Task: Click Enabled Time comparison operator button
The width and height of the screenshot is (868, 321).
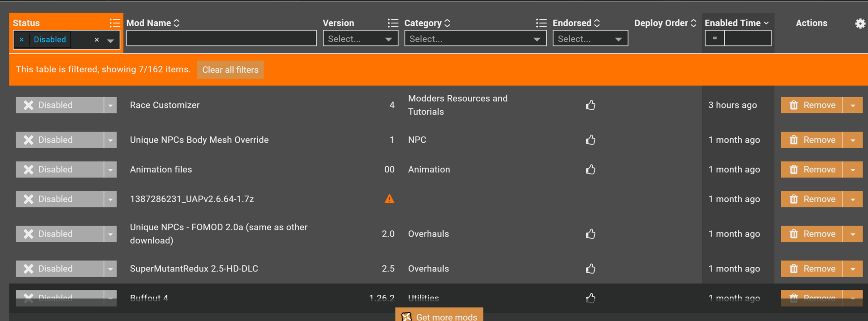Action: pyautogui.click(x=715, y=38)
